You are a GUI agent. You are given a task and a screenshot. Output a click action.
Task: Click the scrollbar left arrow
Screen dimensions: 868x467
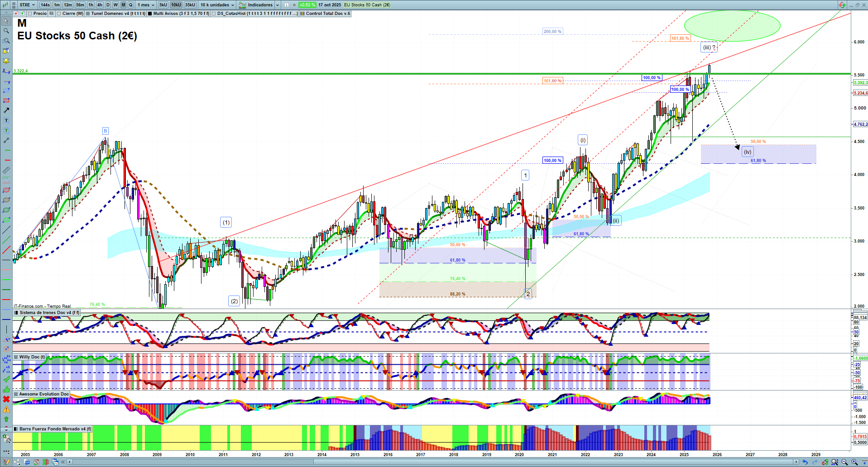tap(70, 462)
